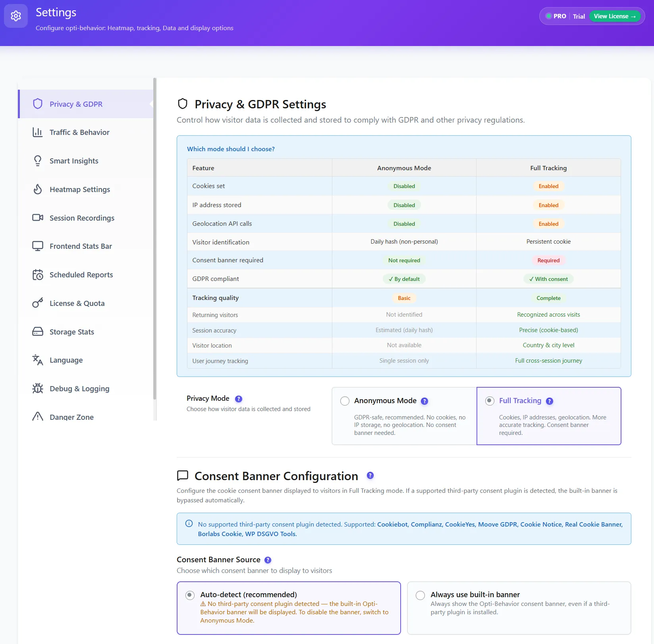Click 'Country & city level' cell

point(548,345)
